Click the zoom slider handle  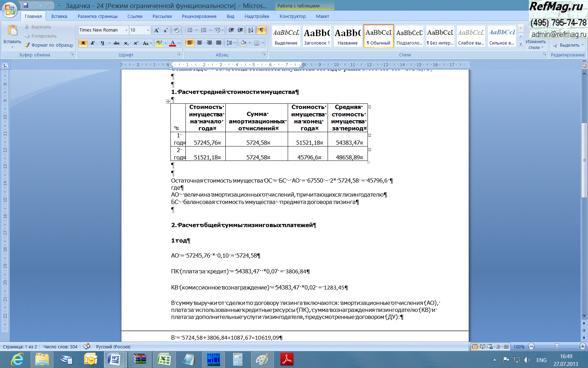tap(557, 346)
